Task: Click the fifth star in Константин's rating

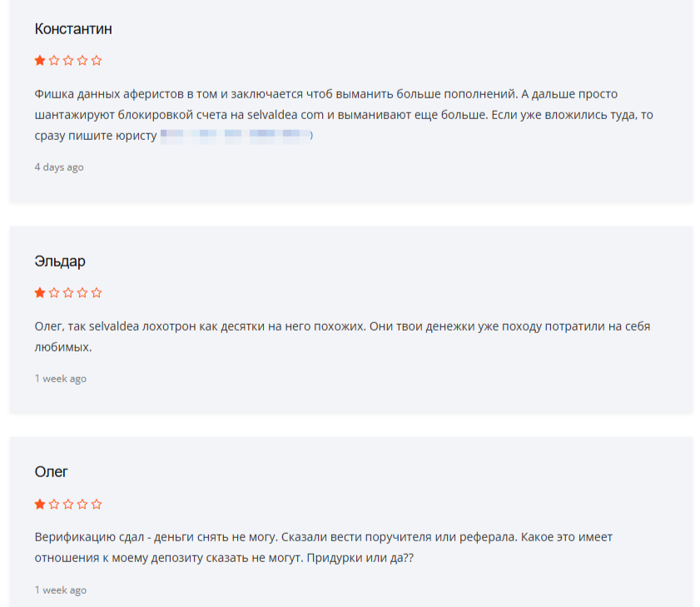Action: (x=97, y=60)
